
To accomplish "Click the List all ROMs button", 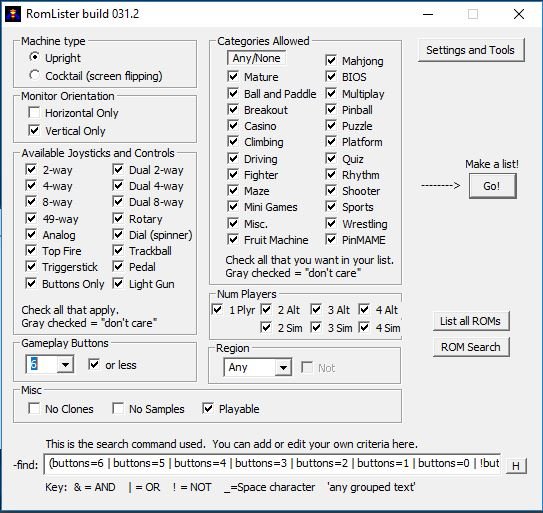I will pos(471,321).
